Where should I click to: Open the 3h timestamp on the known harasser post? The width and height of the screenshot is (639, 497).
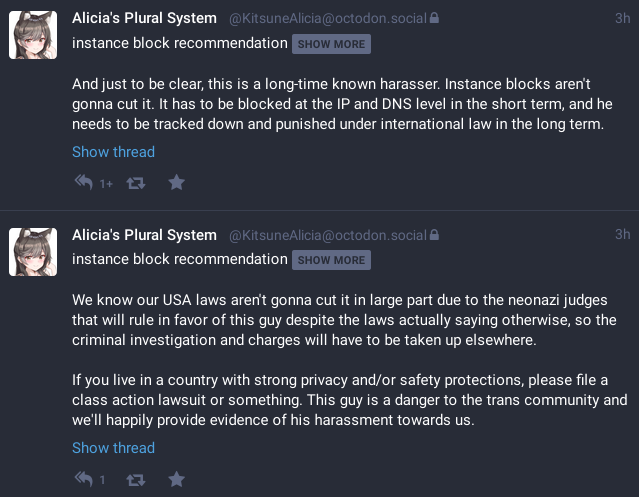tap(622, 18)
